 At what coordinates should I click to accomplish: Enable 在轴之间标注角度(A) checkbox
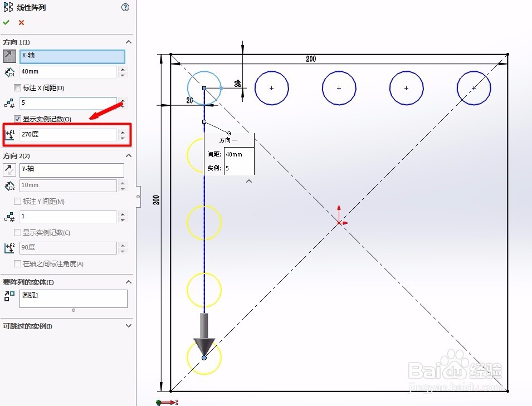17,263
